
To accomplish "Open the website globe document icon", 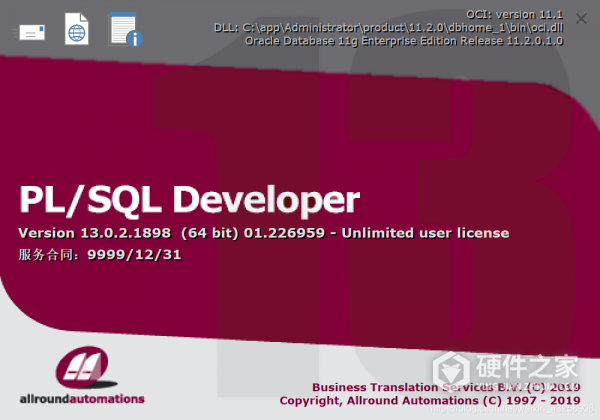I will tap(77, 29).
